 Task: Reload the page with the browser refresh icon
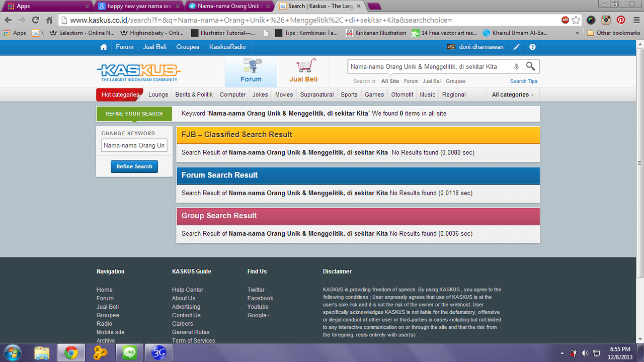pos(35,20)
